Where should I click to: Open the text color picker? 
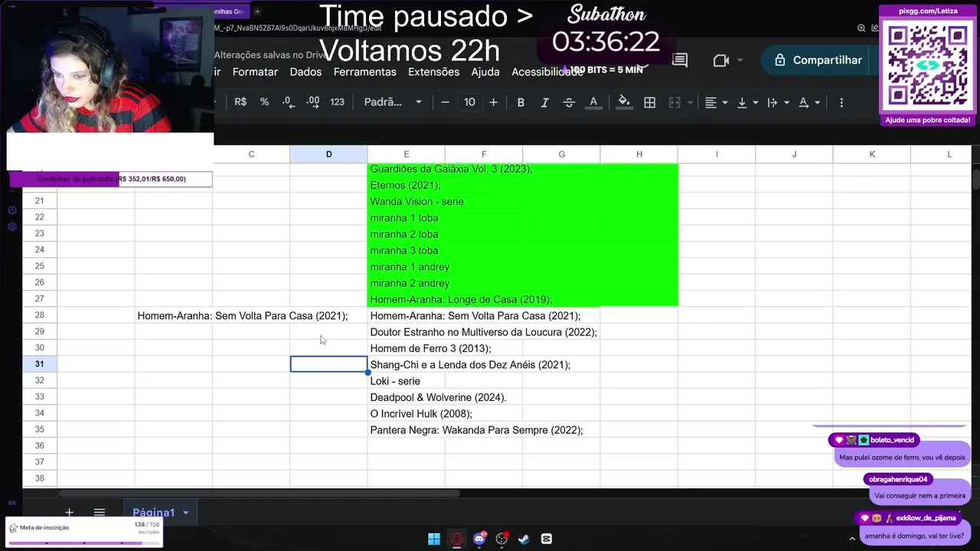(x=593, y=102)
